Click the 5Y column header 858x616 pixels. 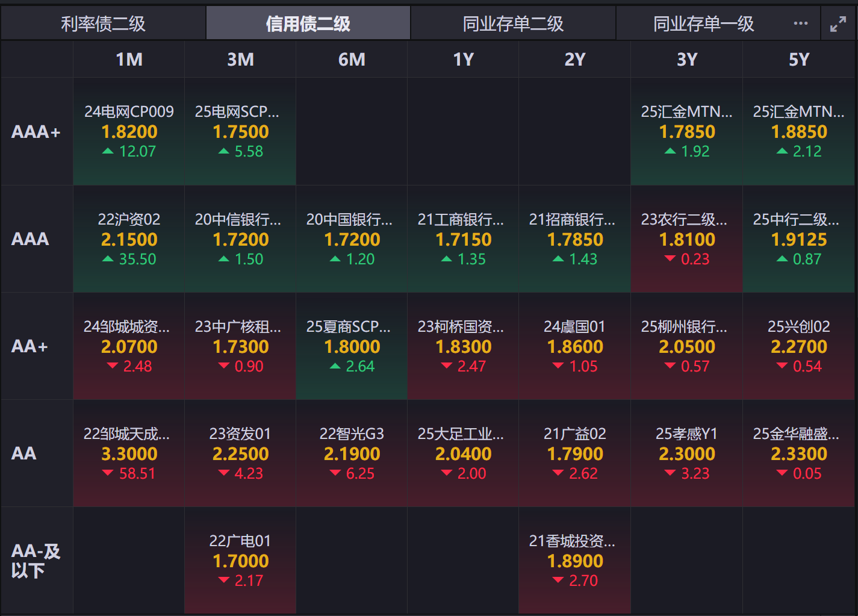tap(799, 60)
